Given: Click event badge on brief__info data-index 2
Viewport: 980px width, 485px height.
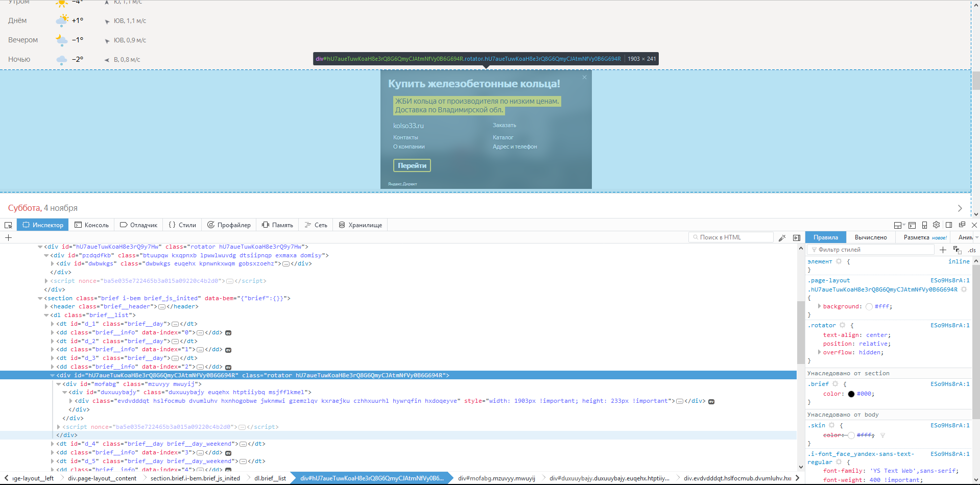Looking at the screenshot, I should pyautogui.click(x=228, y=368).
